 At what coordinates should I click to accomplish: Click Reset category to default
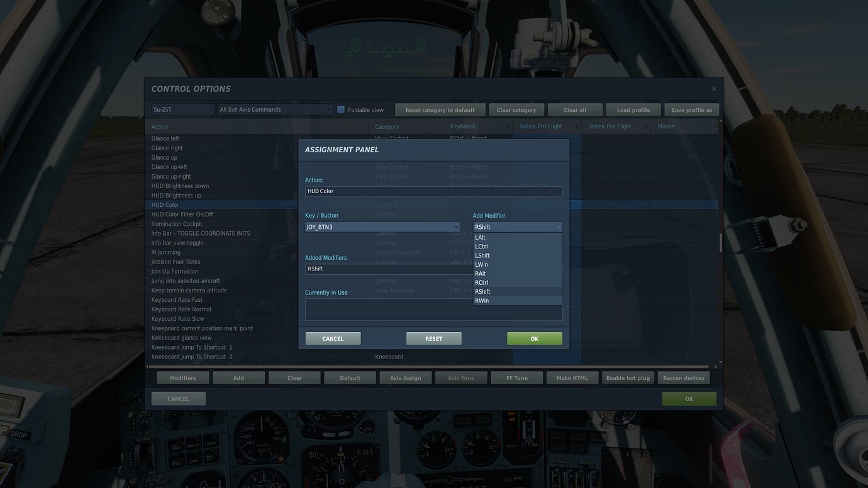(439, 109)
